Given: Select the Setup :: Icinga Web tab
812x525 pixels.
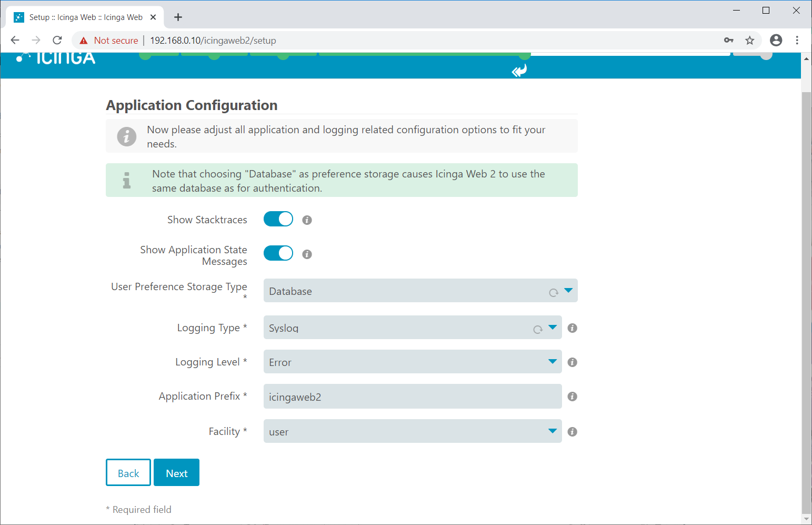Looking at the screenshot, I should click(x=85, y=17).
